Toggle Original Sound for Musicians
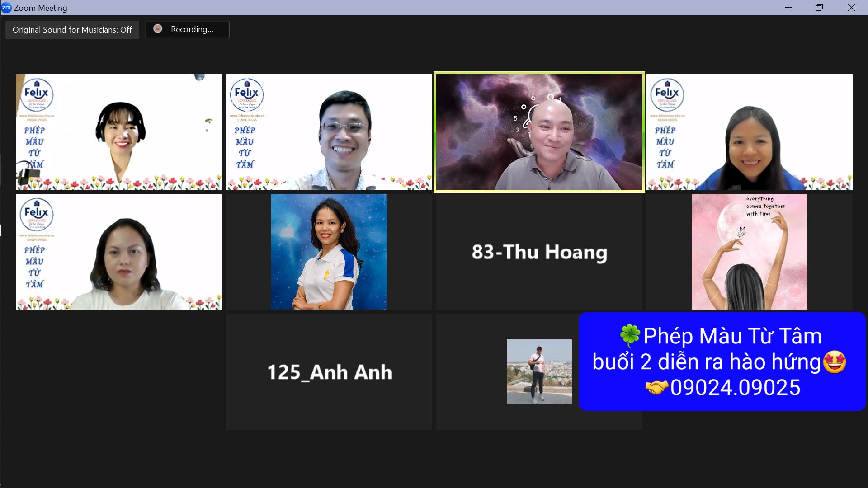 (x=72, y=30)
